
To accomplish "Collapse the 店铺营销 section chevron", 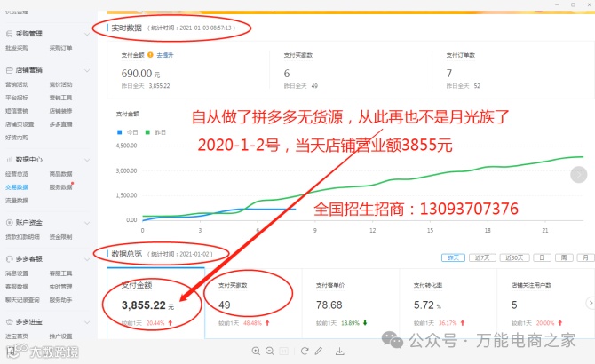I will (x=87, y=70).
